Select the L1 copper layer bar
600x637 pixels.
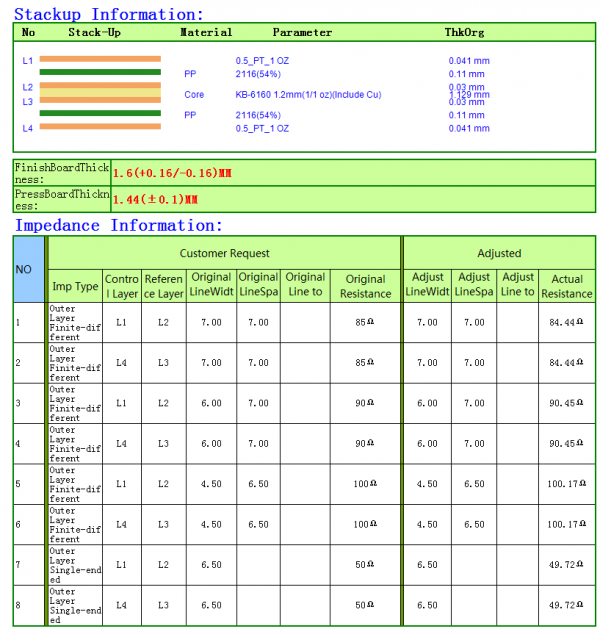[x=100, y=59]
